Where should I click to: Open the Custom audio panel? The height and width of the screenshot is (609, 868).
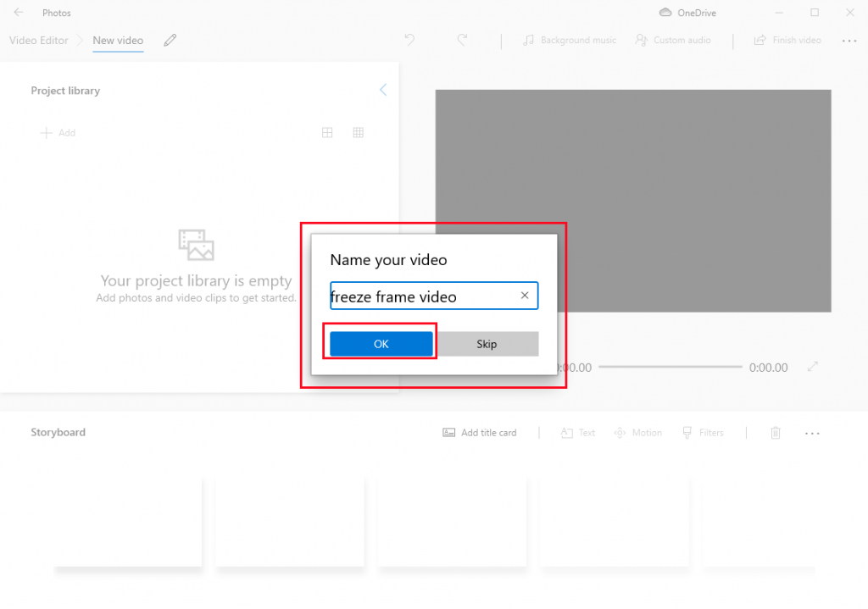click(x=672, y=40)
